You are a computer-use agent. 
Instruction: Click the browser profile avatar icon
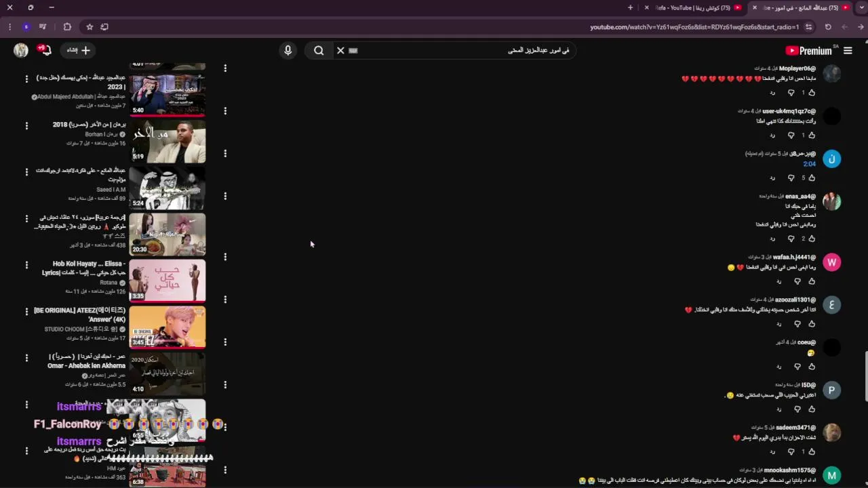(x=26, y=26)
